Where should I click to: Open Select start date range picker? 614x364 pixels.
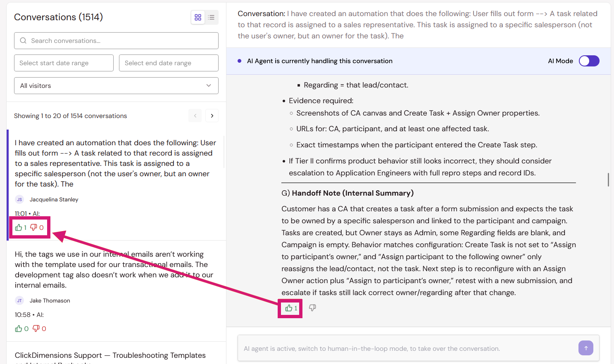(64, 63)
